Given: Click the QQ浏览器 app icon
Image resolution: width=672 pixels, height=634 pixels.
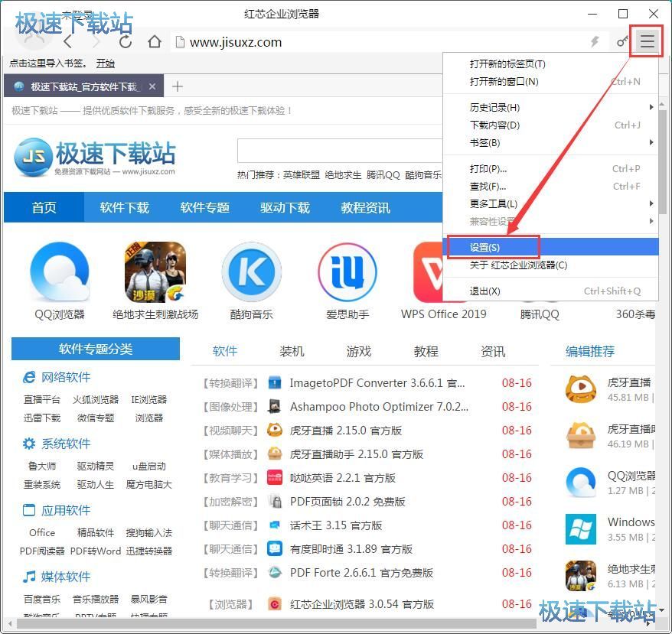Looking at the screenshot, I should pyautogui.click(x=60, y=271).
